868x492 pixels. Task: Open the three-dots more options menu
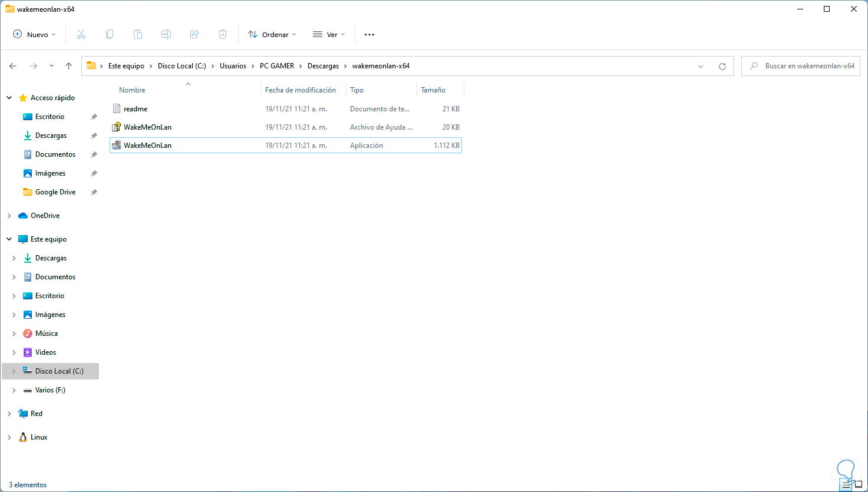[369, 35]
